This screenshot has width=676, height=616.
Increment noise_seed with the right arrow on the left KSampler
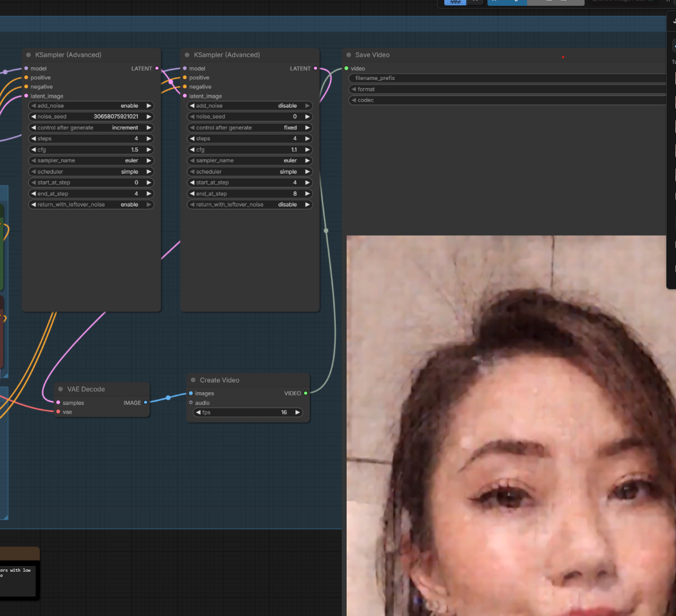[149, 116]
